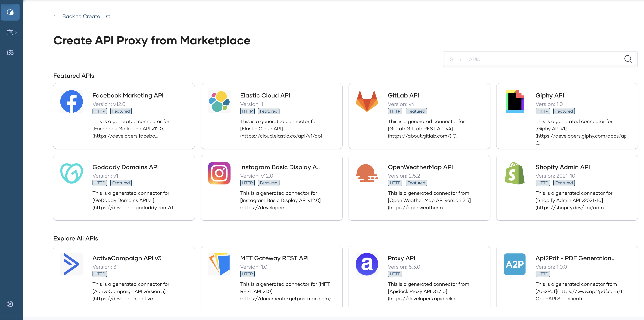Select the Instagram logo icon
The width and height of the screenshot is (644, 320).
click(x=219, y=173)
